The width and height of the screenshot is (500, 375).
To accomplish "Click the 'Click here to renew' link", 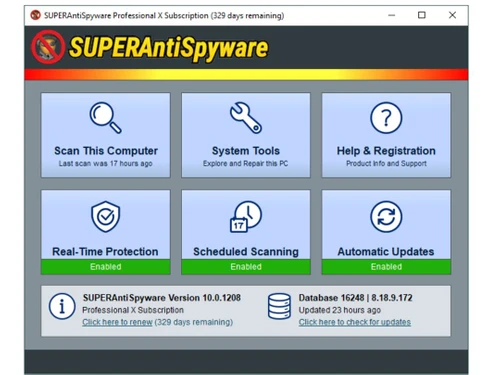I will (117, 322).
